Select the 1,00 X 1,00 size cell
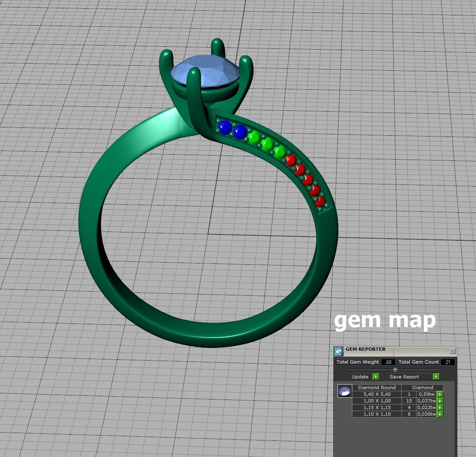 click(377, 401)
